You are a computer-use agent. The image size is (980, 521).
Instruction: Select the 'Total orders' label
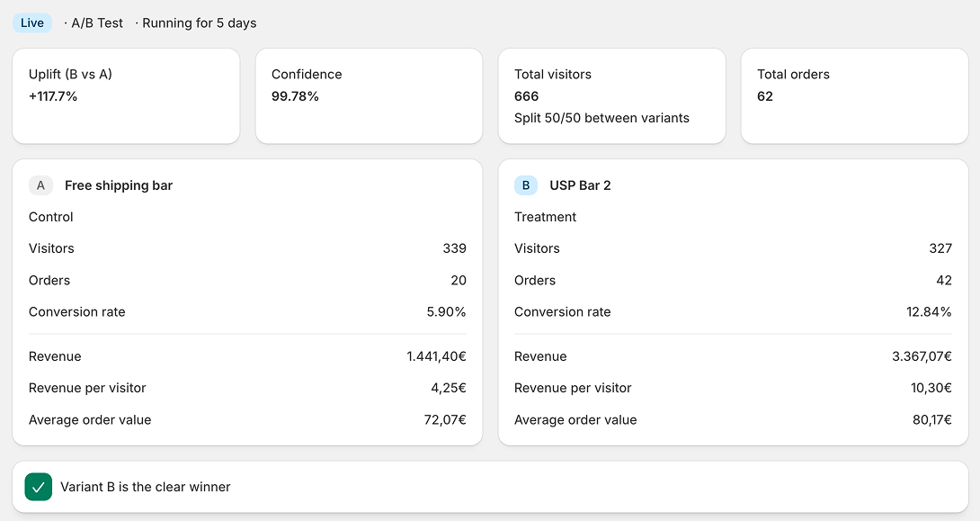click(x=793, y=75)
